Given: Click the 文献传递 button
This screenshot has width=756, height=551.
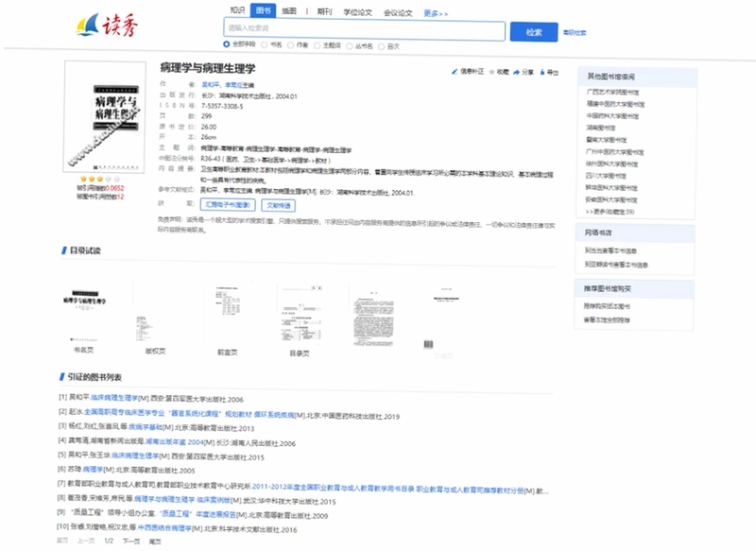Looking at the screenshot, I should pos(278,206).
